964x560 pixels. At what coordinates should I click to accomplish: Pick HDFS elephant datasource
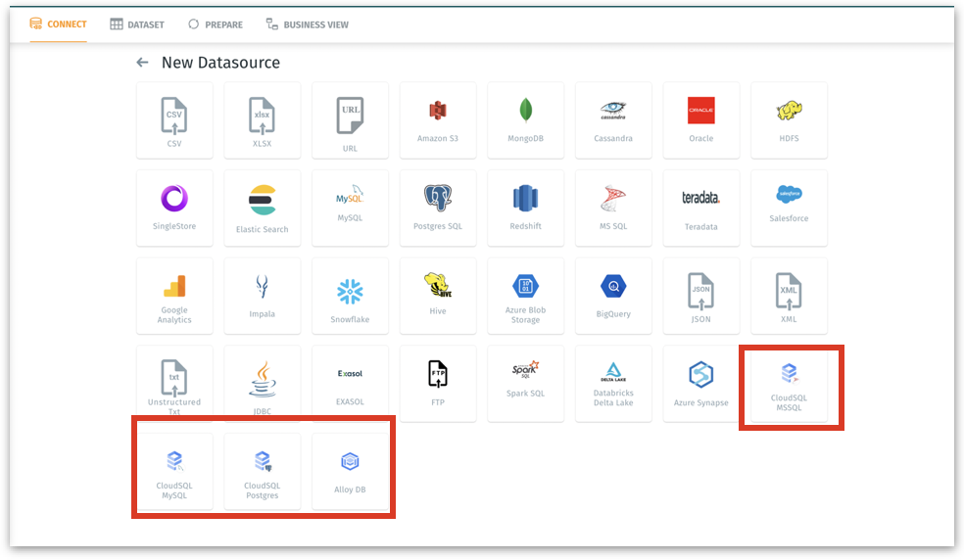tap(790, 120)
